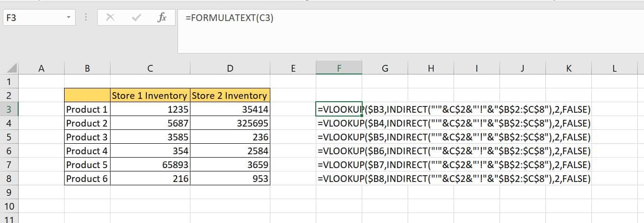This screenshot has width=644, height=223.
Task: Select column C header
Action: click(150, 68)
